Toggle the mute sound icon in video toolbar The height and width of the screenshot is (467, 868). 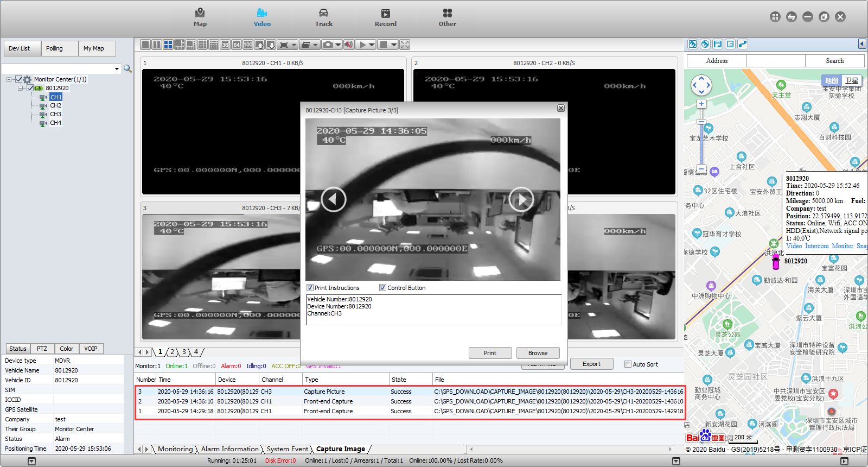pyautogui.click(x=348, y=45)
